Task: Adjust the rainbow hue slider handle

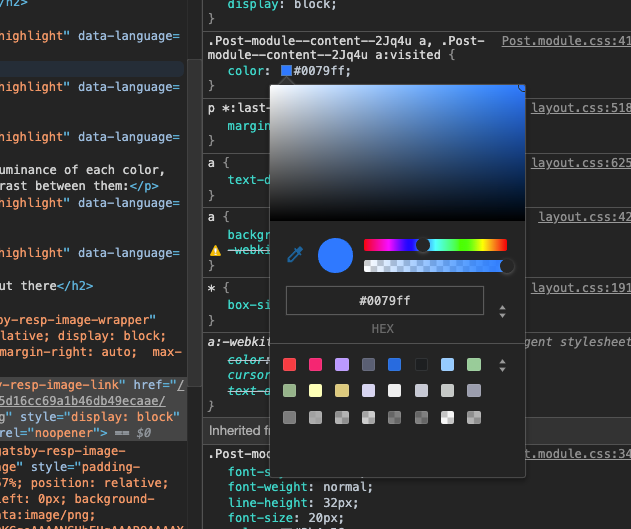Action: (x=423, y=245)
